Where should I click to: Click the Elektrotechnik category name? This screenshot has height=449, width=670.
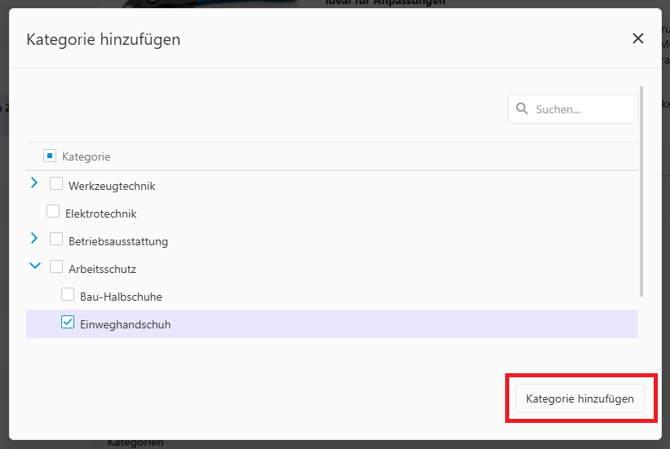coord(100,214)
